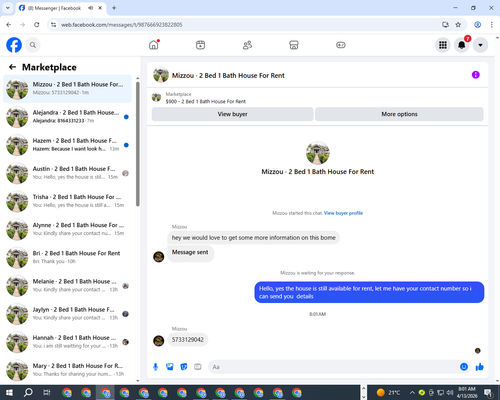This screenshot has width=500, height=400.
Task: Expand the account dropdown arrow
Action: pos(480,45)
